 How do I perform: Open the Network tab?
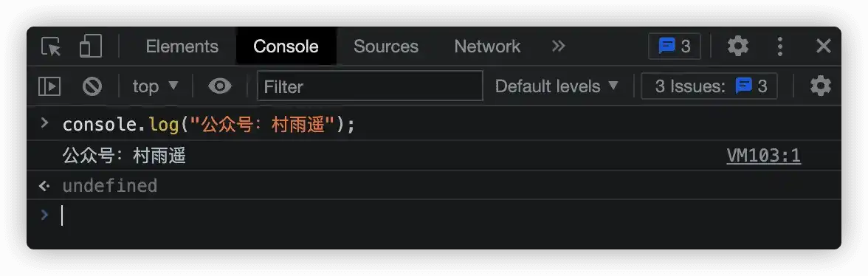(487, 46)
